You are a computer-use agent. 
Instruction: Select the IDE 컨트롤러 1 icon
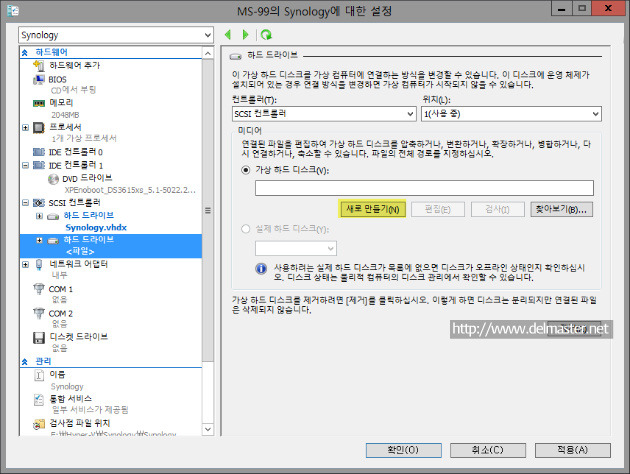point(39,165)
